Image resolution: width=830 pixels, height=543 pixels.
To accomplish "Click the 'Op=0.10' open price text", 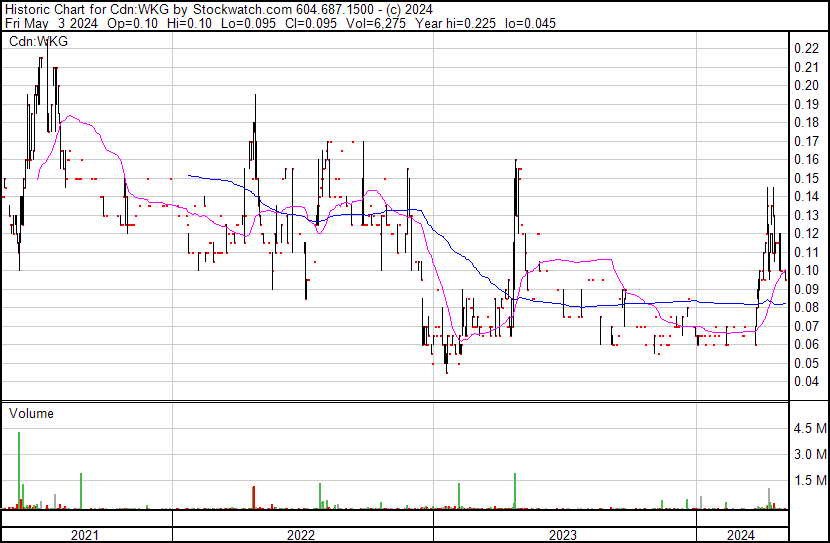I will [x=132, y=23].
